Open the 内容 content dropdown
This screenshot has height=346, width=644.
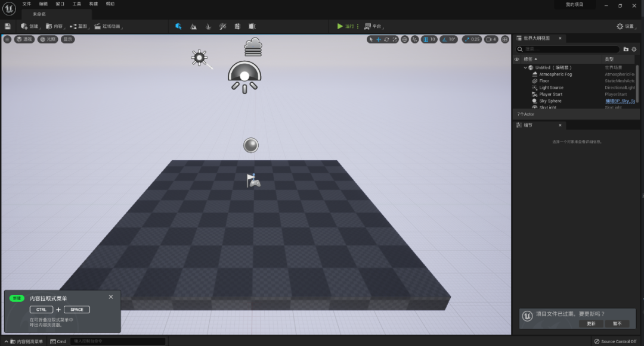[x=55, y=26]
